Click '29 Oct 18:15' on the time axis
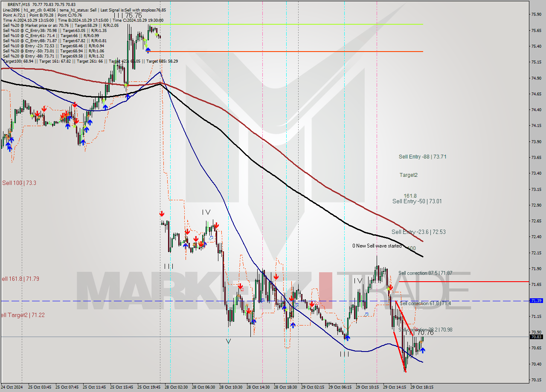Image resolution: width=546 pixels, height=392 pixels. click(422, 387)
